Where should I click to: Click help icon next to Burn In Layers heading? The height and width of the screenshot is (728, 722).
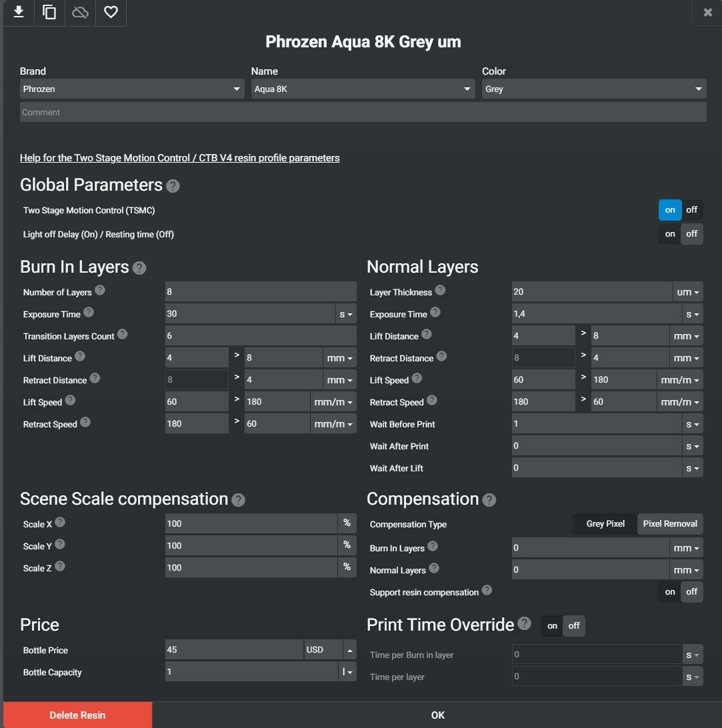[139, 268]
